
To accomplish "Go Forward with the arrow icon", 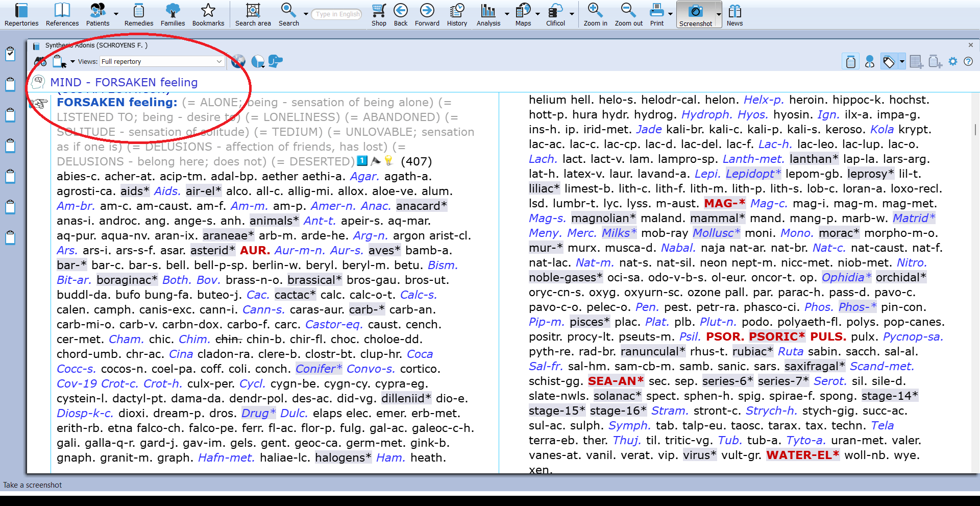I will pyautogui.click(x=427, y=14).
